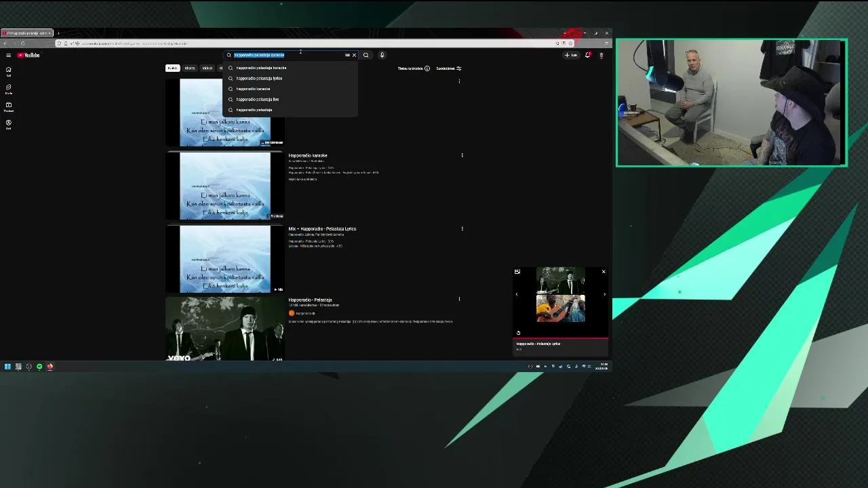Open the Suodattimet filters button
Viewport: 868px width, 488px height.
click(x=448, y=68)
